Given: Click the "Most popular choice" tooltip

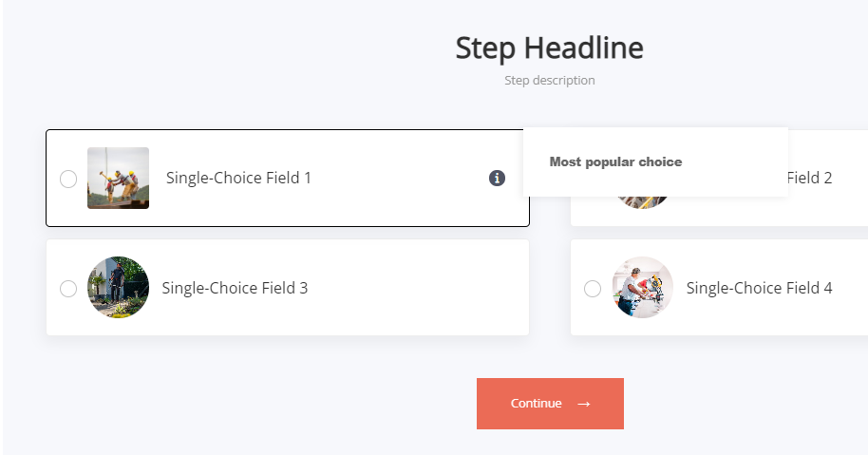Looking at the screenshot, I should click(615, 161).
